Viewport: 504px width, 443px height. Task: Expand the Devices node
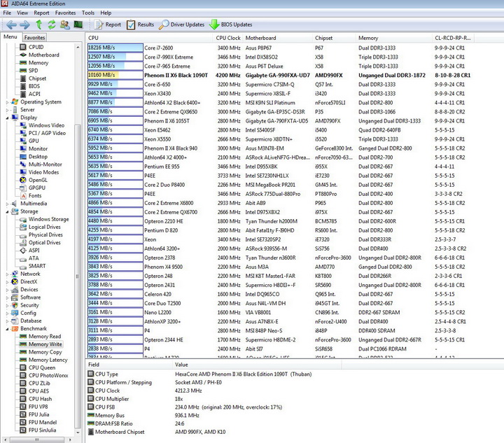click(8, 290)
